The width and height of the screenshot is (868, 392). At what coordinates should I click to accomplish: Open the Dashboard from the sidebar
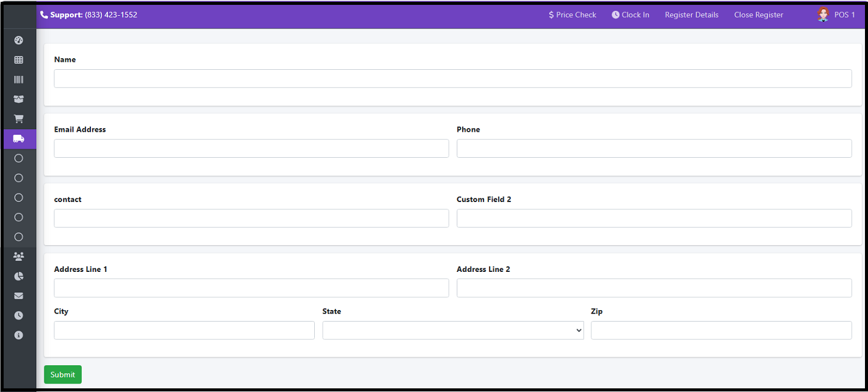tap(18, 40)
